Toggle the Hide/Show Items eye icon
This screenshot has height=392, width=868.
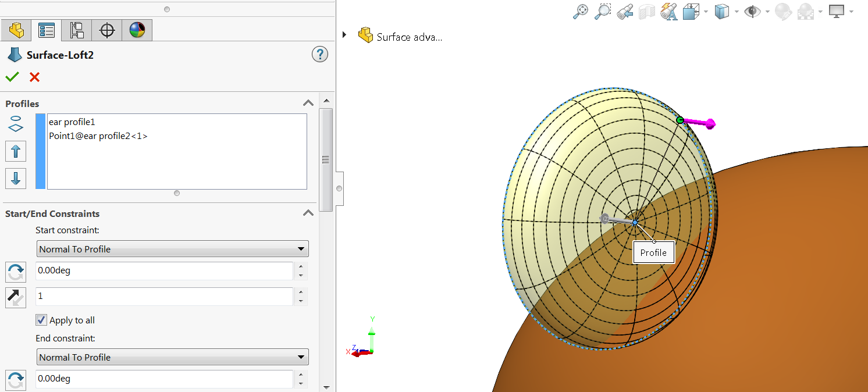click(x=753, y=12)
